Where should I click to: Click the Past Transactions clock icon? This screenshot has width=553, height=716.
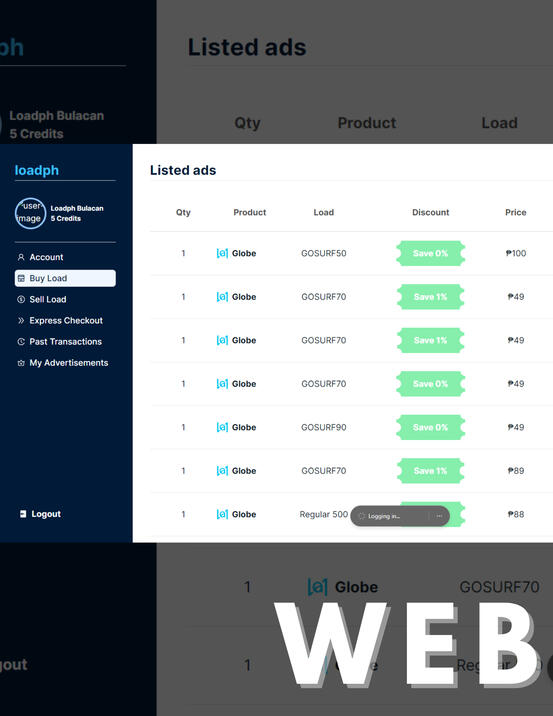coord(21,342)
